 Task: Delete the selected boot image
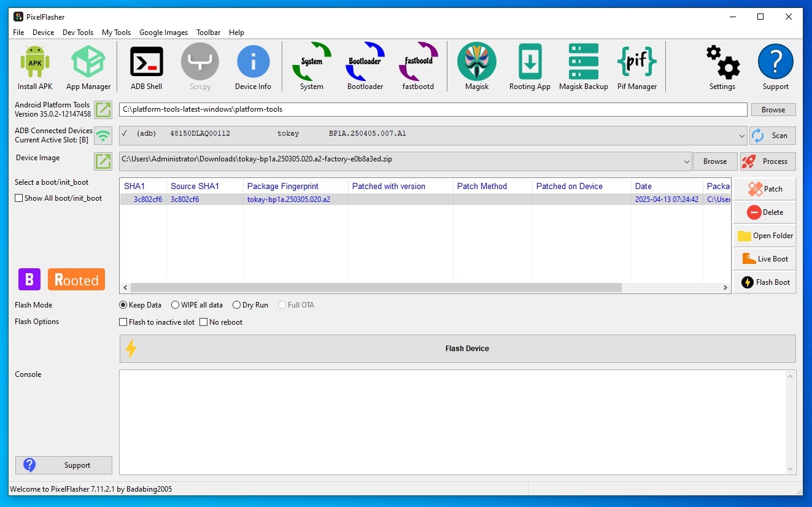[764, 212]
